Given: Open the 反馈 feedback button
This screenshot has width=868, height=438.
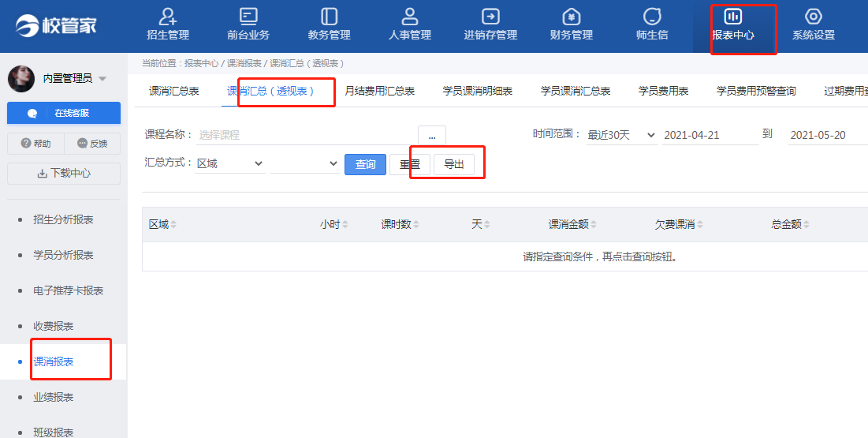Looking at the screenshot, I should pos(92,144).
